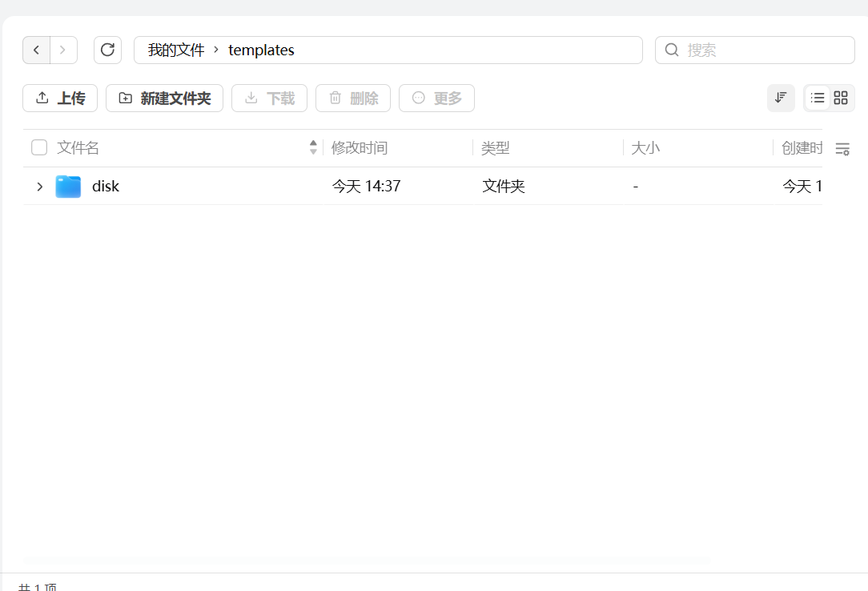Tick the select-all checkbox in header

pyautogui.click(x=39, y=147)
